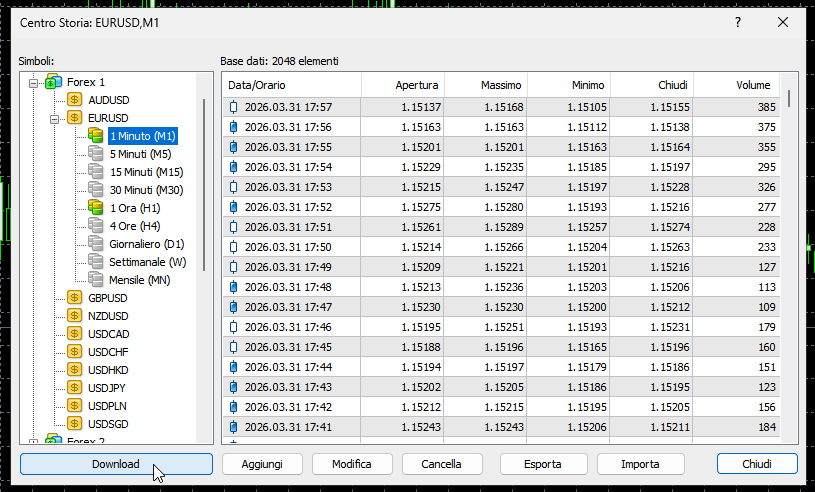Click the USDHKD dollar symbol icon
The height and width of the screenshot is (492, 815).
point(75,369)
